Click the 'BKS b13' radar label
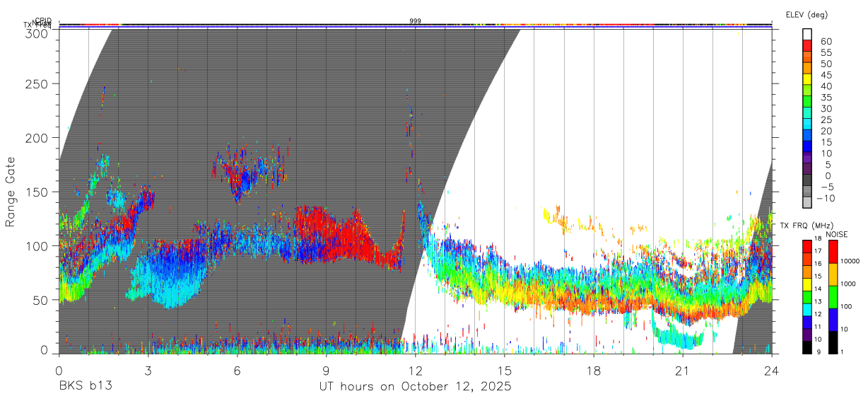The height and width of the screenshot is (401, 868). [x=85, y=387]
